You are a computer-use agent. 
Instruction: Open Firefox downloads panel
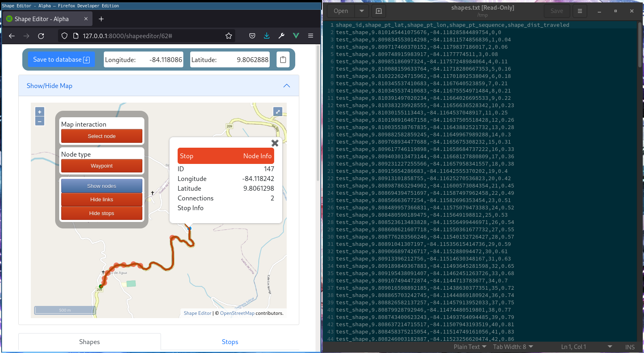[266, 36]
